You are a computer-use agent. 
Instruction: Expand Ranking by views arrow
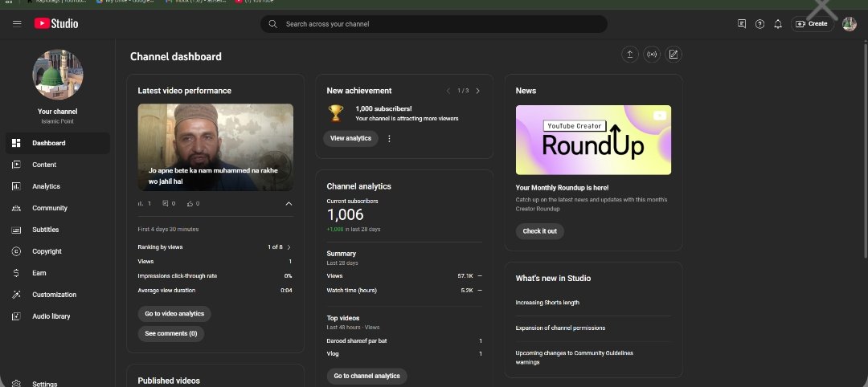tap(289, 247)
